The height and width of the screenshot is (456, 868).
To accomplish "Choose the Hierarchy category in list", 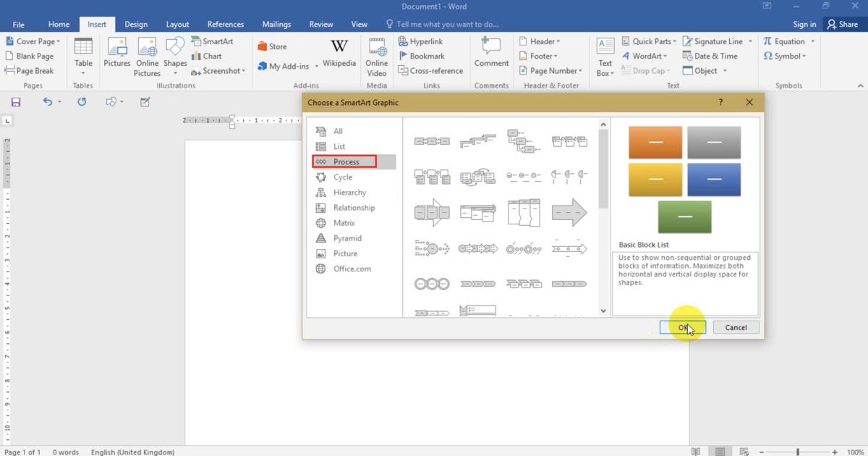I will click(x=349, y=193).
